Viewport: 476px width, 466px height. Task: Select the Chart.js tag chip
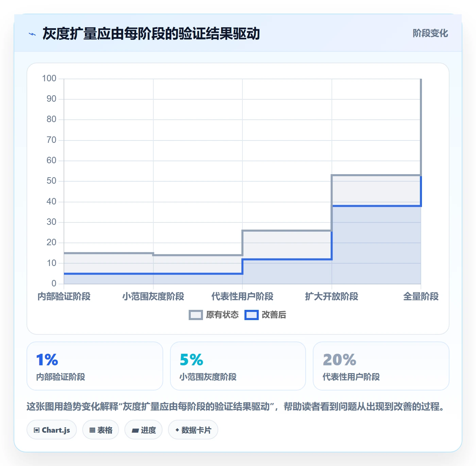coord(52,430)
